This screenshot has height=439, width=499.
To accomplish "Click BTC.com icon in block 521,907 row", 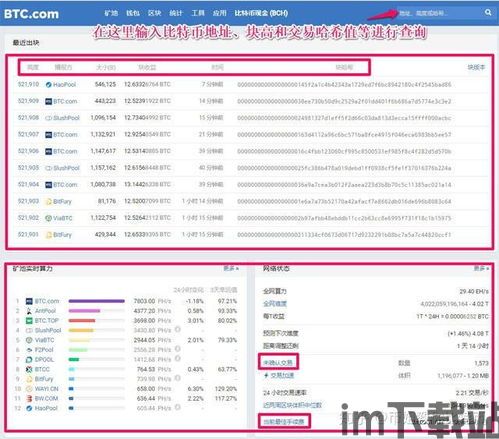I will coord(48,135).
